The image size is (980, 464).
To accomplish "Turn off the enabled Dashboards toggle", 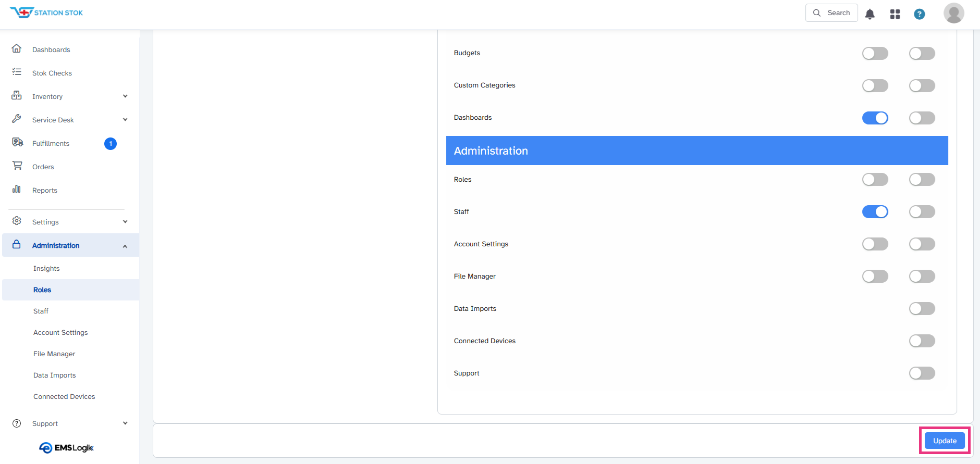I will click(875, 118).
